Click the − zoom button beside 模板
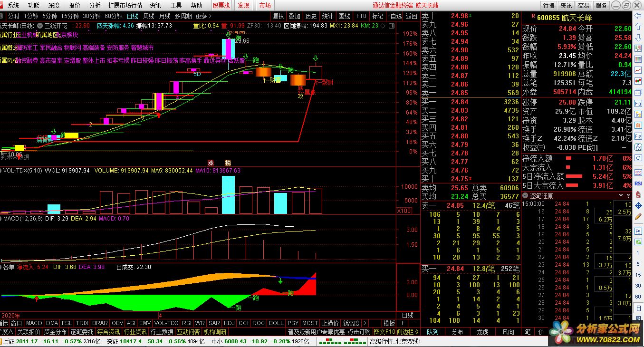Screen dimensions: 644x347 point(414,323)
